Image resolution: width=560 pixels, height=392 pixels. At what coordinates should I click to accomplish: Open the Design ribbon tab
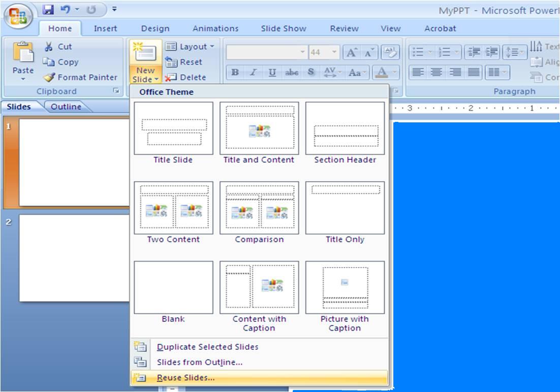pos(155,28)
